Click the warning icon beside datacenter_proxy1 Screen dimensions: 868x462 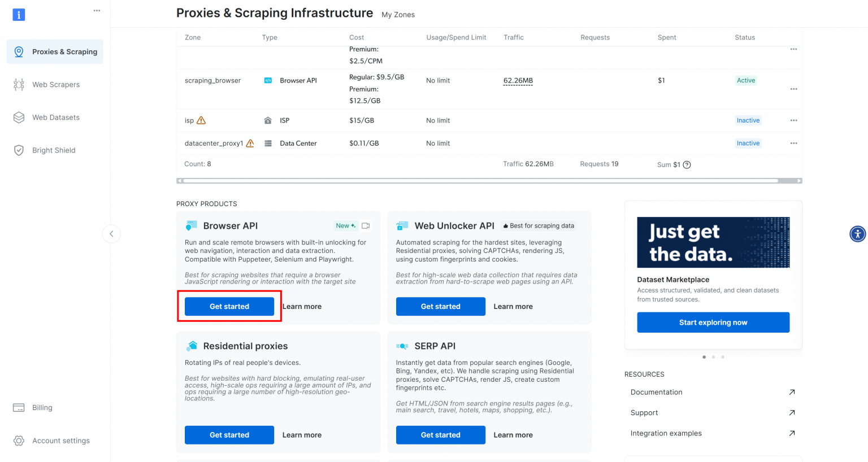(249, 143)
